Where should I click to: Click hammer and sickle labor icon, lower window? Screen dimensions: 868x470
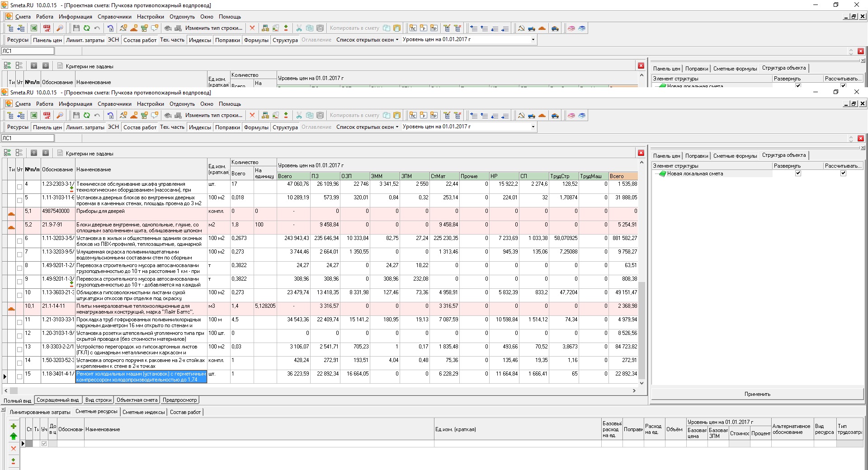coord(521,116)
